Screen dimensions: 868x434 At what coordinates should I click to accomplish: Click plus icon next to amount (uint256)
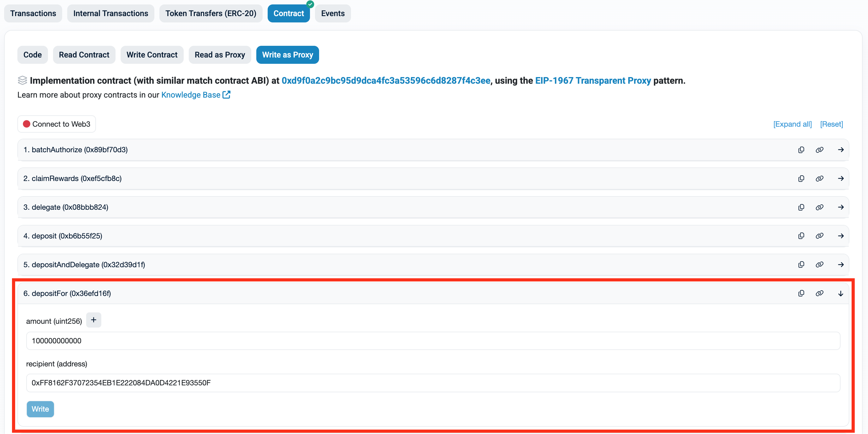[94, 320]
